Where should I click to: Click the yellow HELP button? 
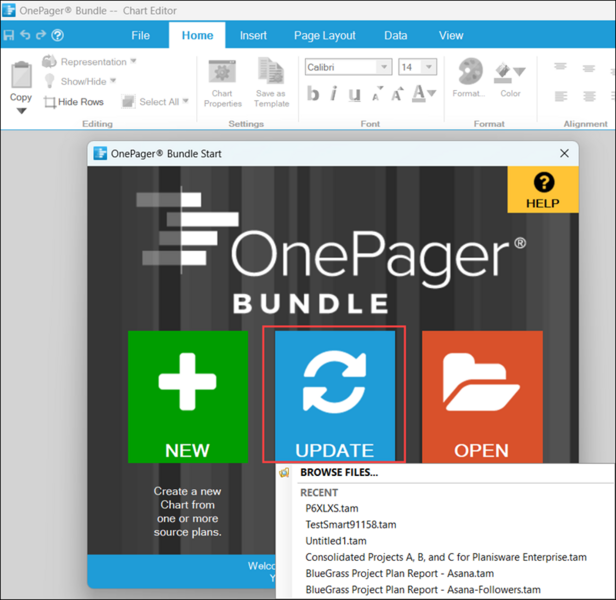pos(543,190)
